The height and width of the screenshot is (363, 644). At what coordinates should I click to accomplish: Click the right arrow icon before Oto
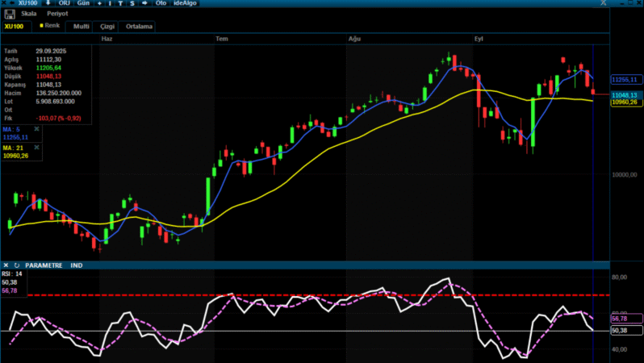pyautogui.click(x=144, y=4)
